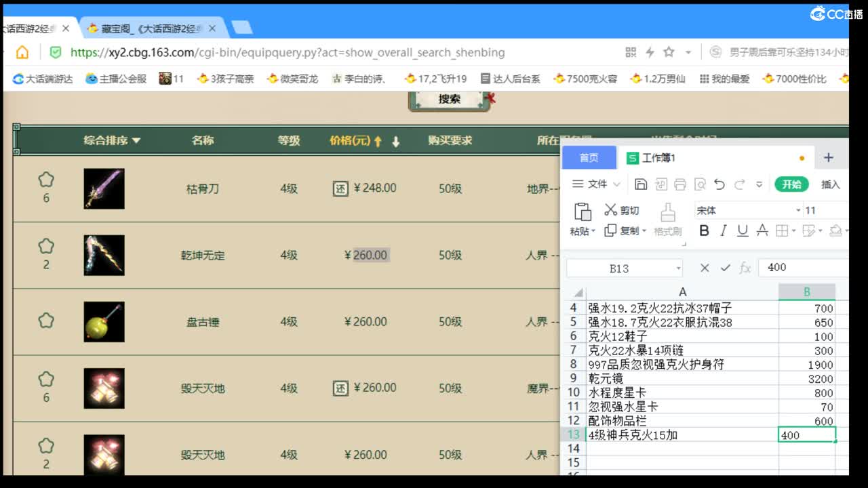Select the 格式刷 format painter brush
The height and width of the screenshot is (488, 868).
pos(668,220)
